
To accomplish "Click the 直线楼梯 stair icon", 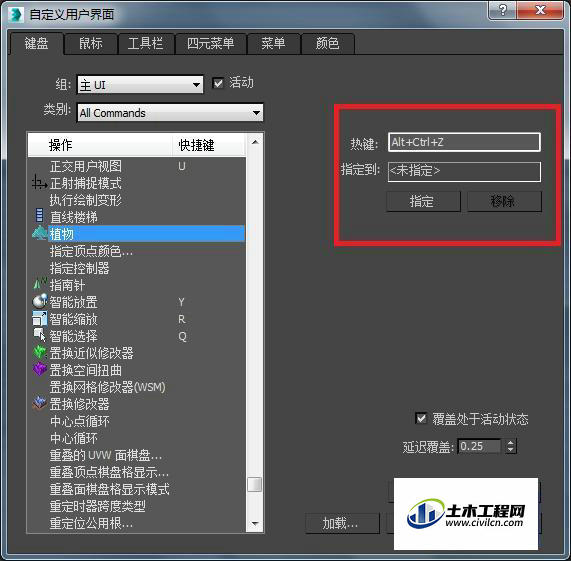I will pyautogui.click(x=39, y=215).
